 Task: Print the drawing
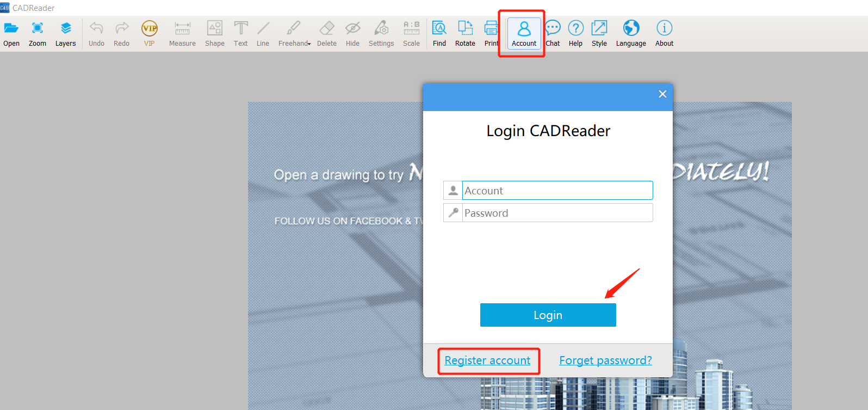pos(492,34)
